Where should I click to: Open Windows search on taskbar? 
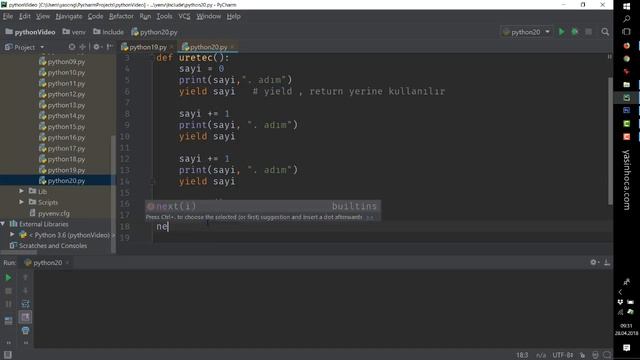click(x=627, y=19)
